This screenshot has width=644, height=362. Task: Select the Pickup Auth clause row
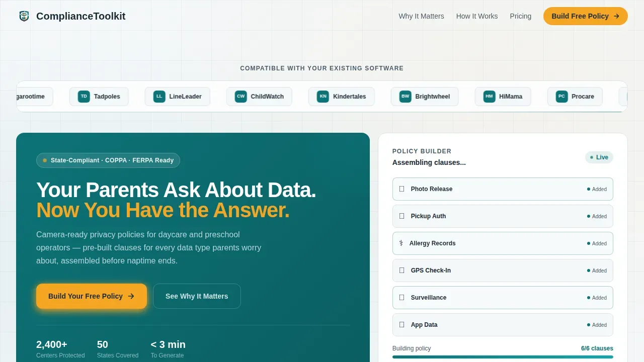tap(503, 216)
